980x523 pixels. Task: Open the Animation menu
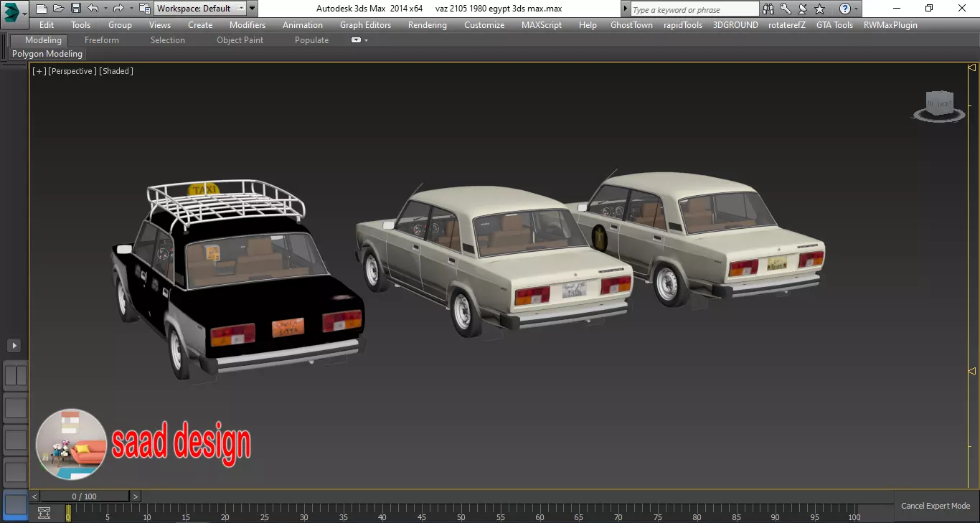[x=303, y=24]
